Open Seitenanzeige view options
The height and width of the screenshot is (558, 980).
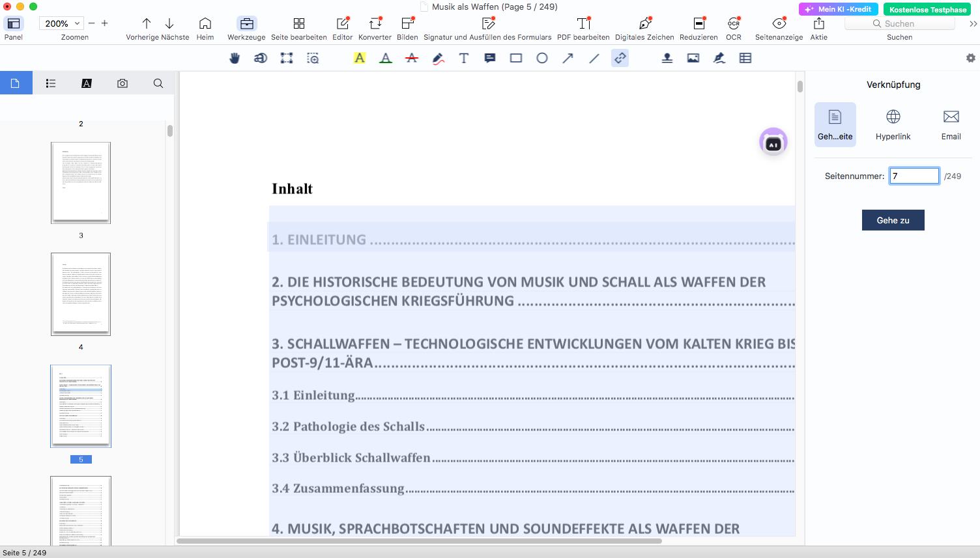click(x=779, y=23)
